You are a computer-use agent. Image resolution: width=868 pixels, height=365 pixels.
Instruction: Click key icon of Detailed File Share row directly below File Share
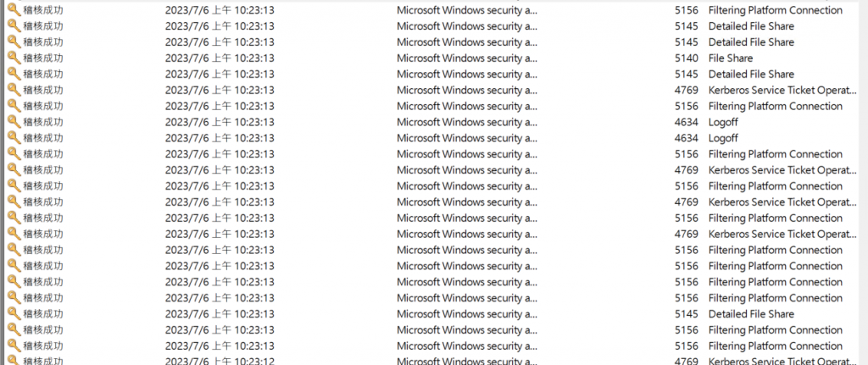pos(14,74)
